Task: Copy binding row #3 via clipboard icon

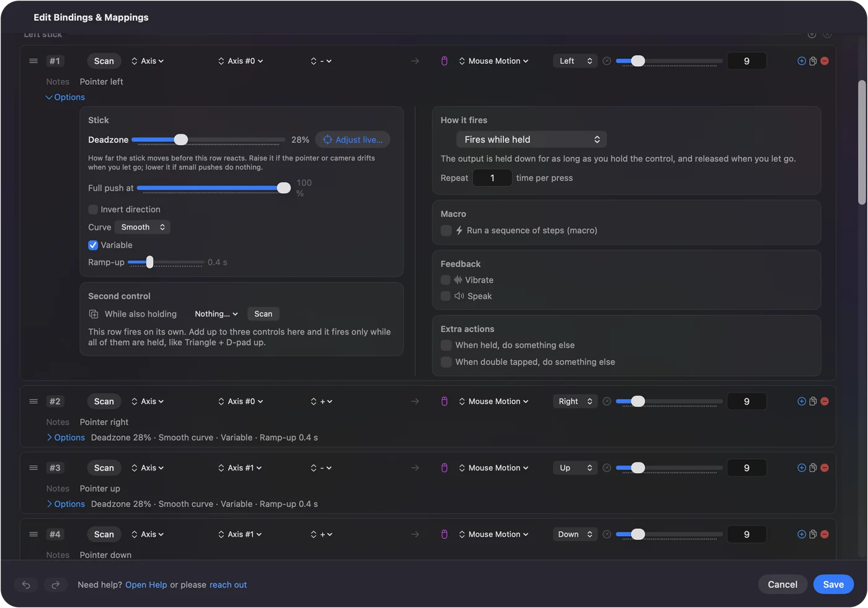Action: pos(813,467)
